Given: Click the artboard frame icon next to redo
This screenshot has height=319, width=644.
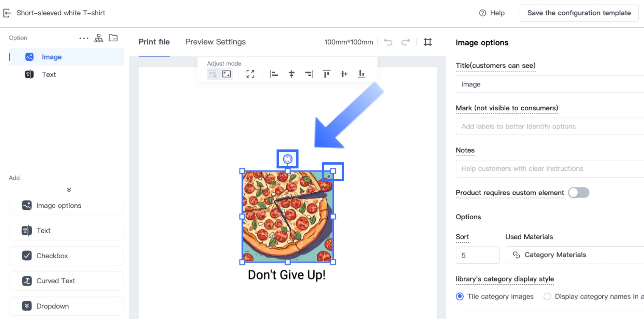Looking at the screenshot, I should coord(428,42).
